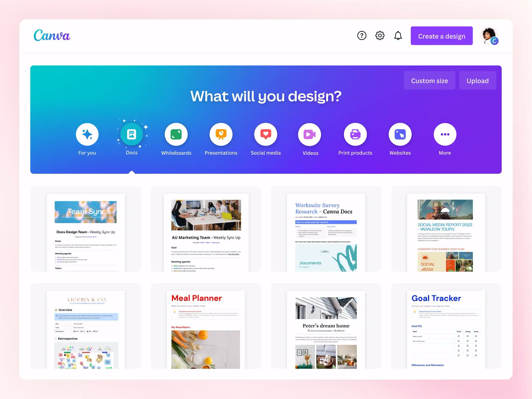The image size is (532, 399).
Task: Click the Create a design button
Action: (441, 36)
